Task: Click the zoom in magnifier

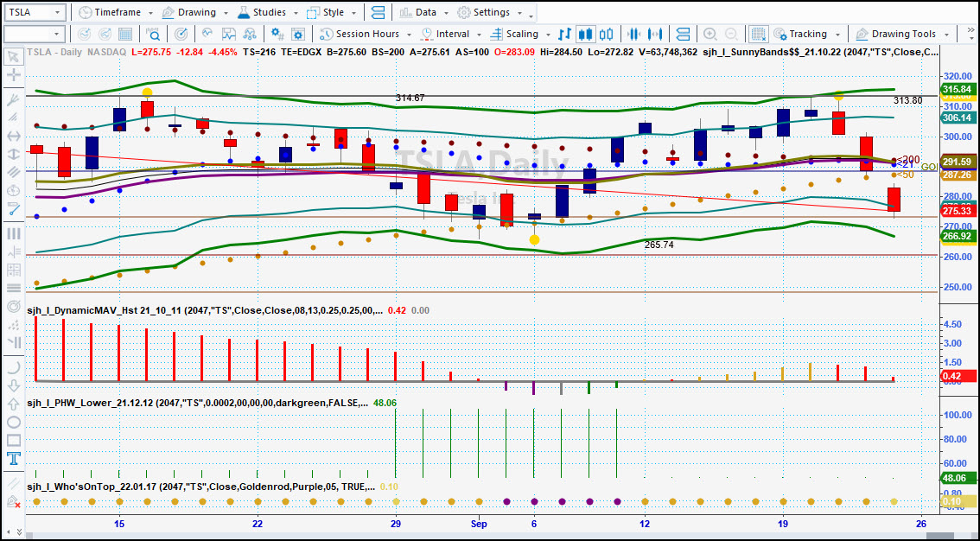Action: click(x=710, y=34)
